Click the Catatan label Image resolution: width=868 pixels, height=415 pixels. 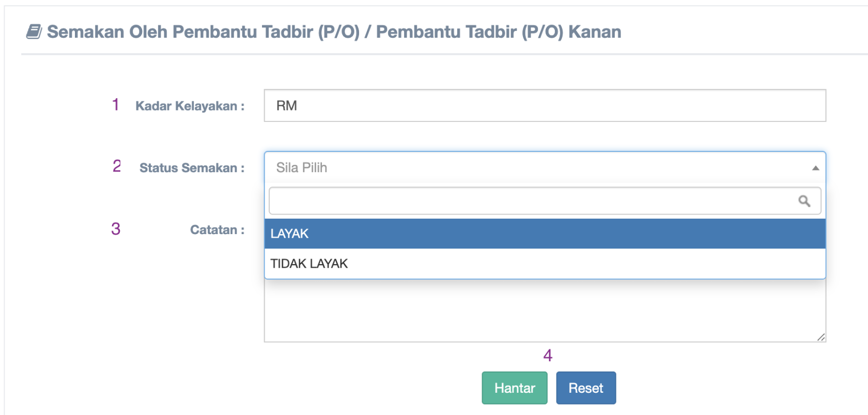point(217,230)
